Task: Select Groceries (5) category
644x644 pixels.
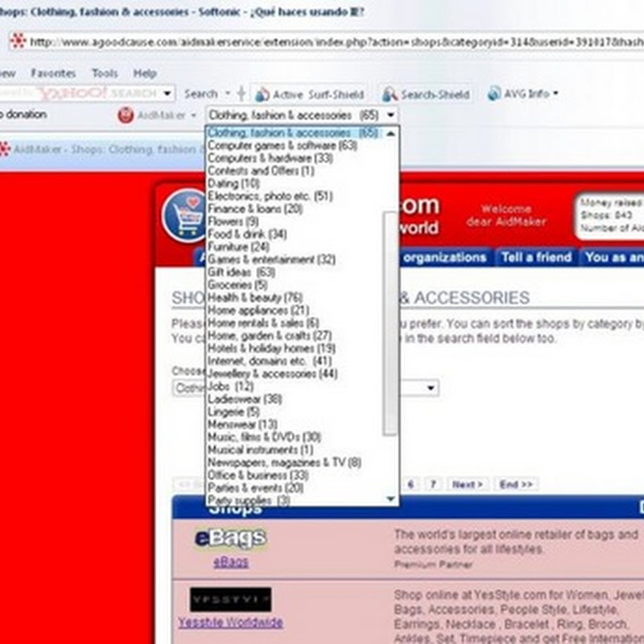Action: tap(237, 285)
